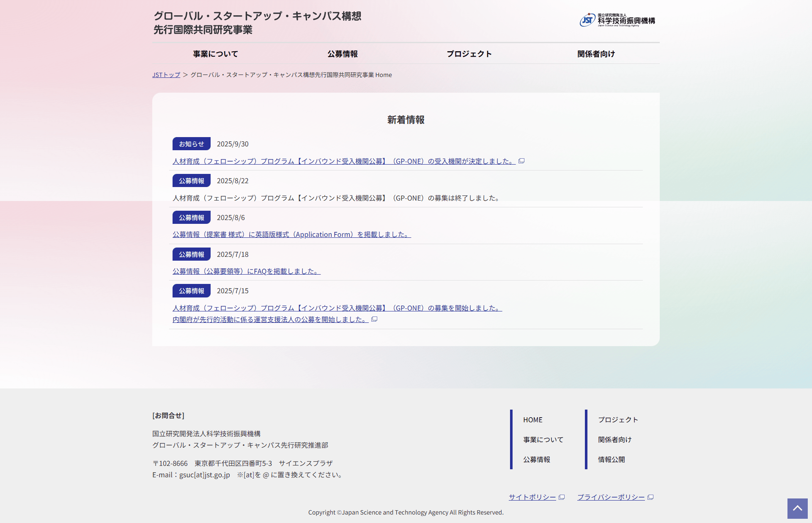Open the 関係者向け navigation menu
Image resolution: width=812 pixels, height=523 pixels.
click(x=596, y=54)
